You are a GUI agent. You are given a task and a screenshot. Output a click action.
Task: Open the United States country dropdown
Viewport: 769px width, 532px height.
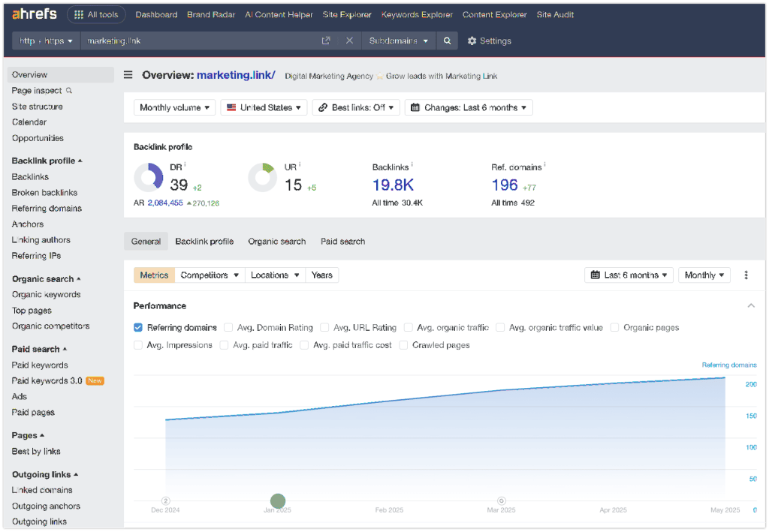[x=264, y=107]
